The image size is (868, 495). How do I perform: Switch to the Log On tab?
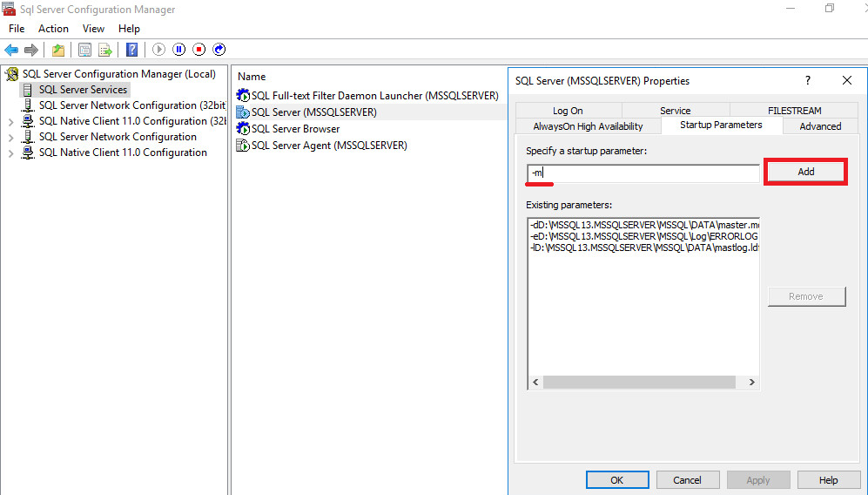pyautogui.click(x=568, y=111)
